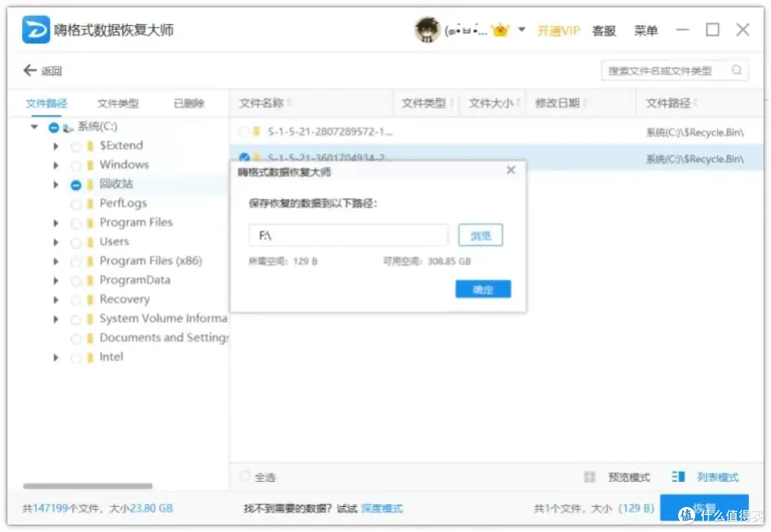Image resolution: width=771 pixels, height=532 pixels.
Task: Select the 回收站 folder icon
Action: click(x=90, y=184)
